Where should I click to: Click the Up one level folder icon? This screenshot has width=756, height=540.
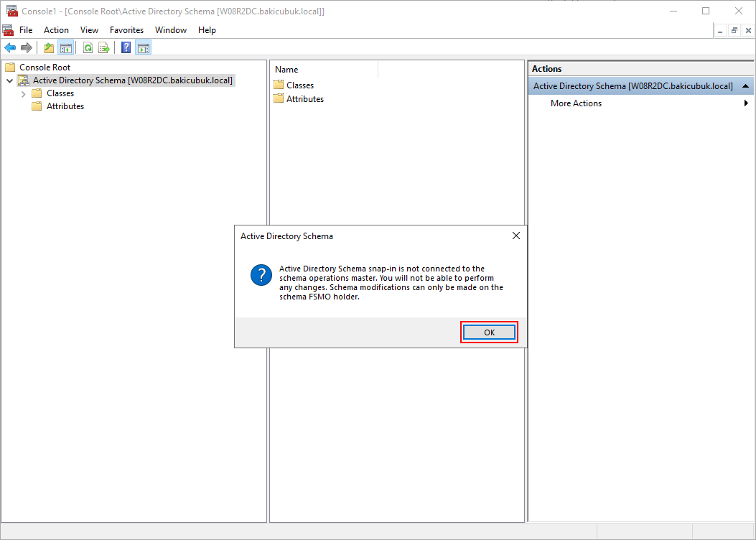point(49,47)
